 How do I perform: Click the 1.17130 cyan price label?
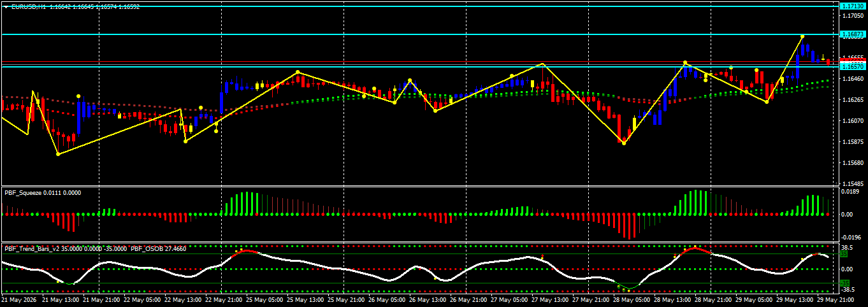point(852,6)
